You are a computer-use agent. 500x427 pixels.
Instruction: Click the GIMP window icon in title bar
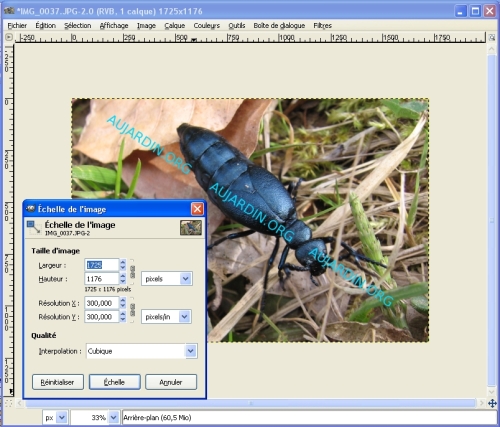pos(9,11)
